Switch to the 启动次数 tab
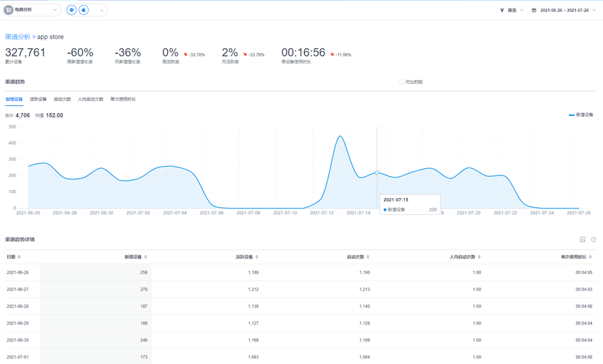Image resolution: width=603 pixels, height=364 pixels. pos(62,99)
